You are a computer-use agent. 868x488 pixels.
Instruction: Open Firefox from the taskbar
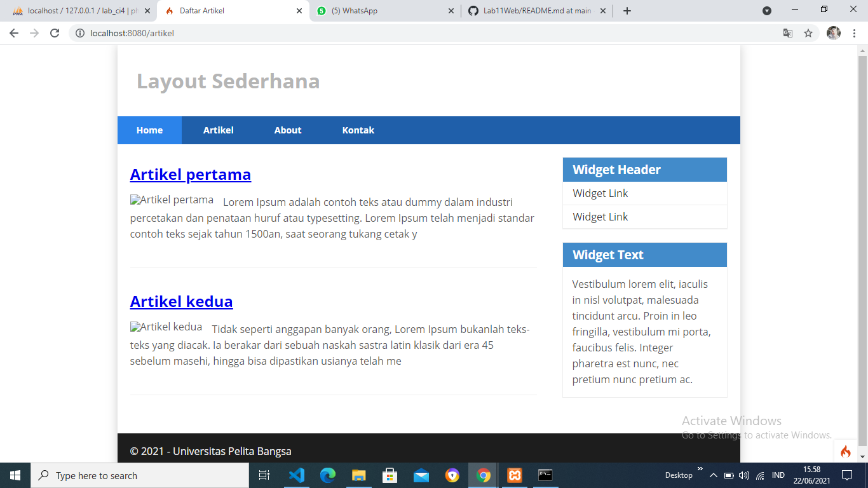(x=452, y=475)
